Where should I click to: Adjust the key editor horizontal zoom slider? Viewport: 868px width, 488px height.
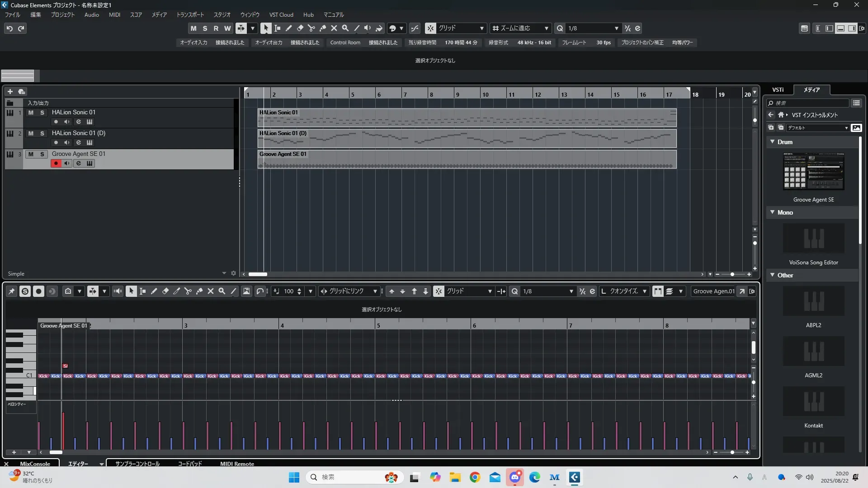[732, 452]
